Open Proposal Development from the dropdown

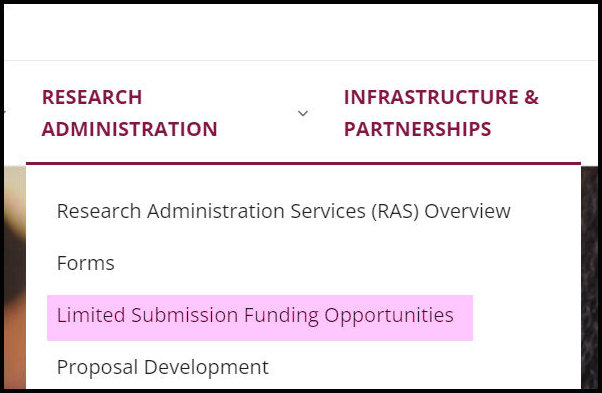pyautogui.click(x=163, y=367)
